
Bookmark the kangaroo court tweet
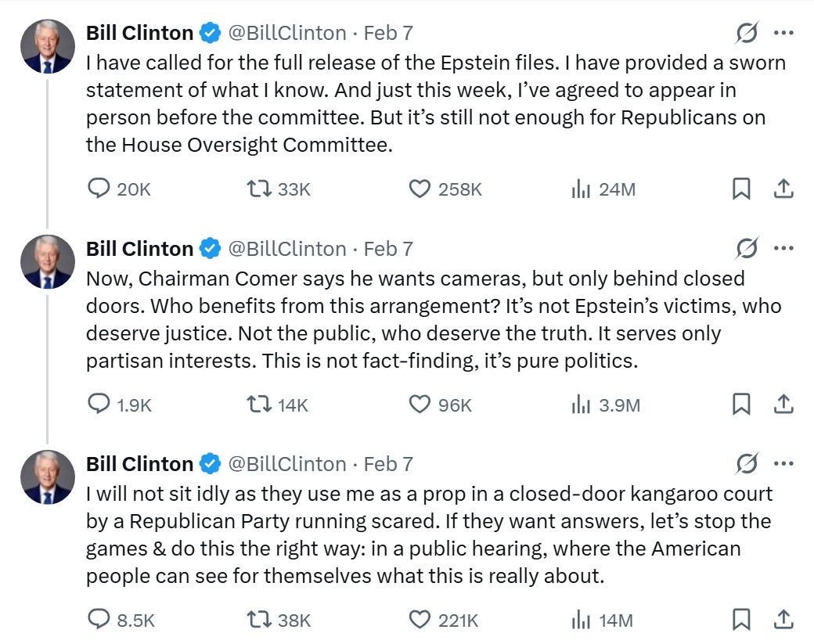click(741, 621)
